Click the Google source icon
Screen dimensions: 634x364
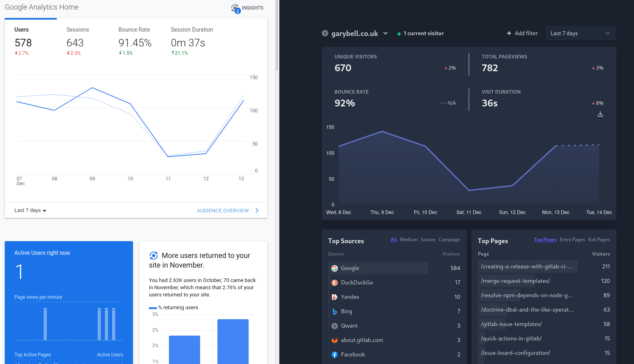point(335,268)
